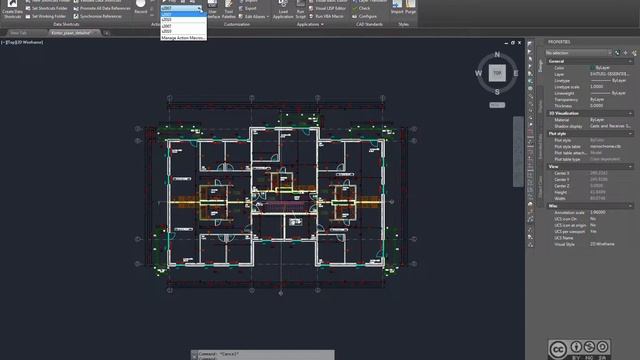Click the Shadow display value
Image resolution: width=640 pixels, height=360 pixels.
click(610, 127)
